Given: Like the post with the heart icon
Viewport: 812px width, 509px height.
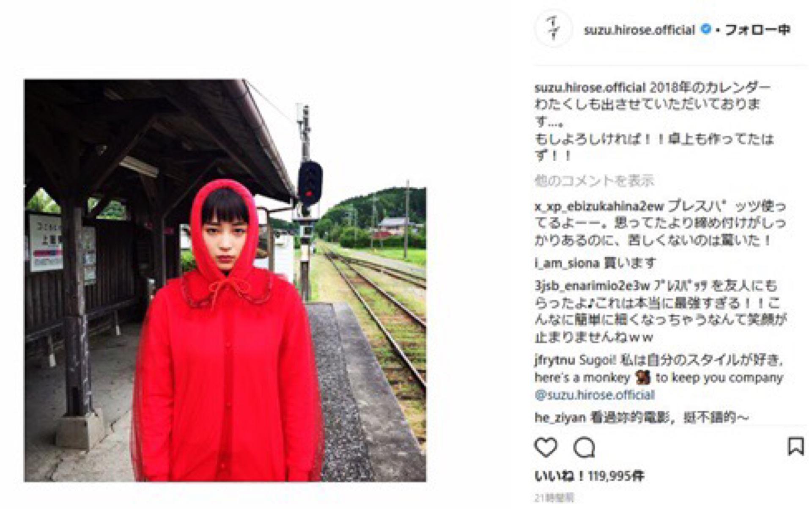Looking at the screenshot, I should point(546,447).
